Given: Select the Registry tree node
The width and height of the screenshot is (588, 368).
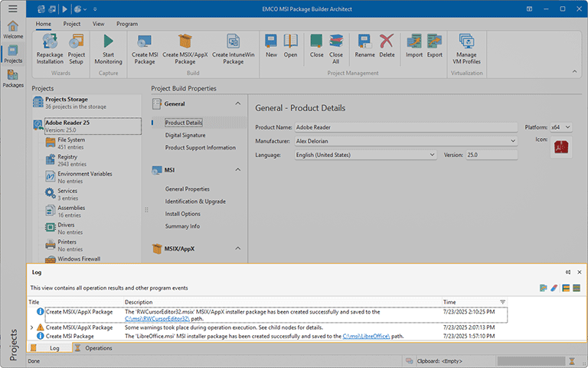Looking at the screenshot, I should (x=67, y=157).
